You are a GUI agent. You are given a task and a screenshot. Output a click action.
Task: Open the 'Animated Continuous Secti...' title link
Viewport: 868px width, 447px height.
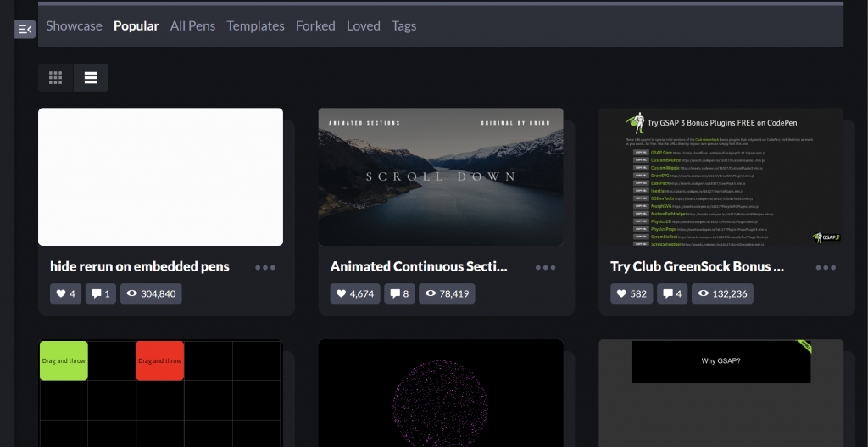click(419, 266)
